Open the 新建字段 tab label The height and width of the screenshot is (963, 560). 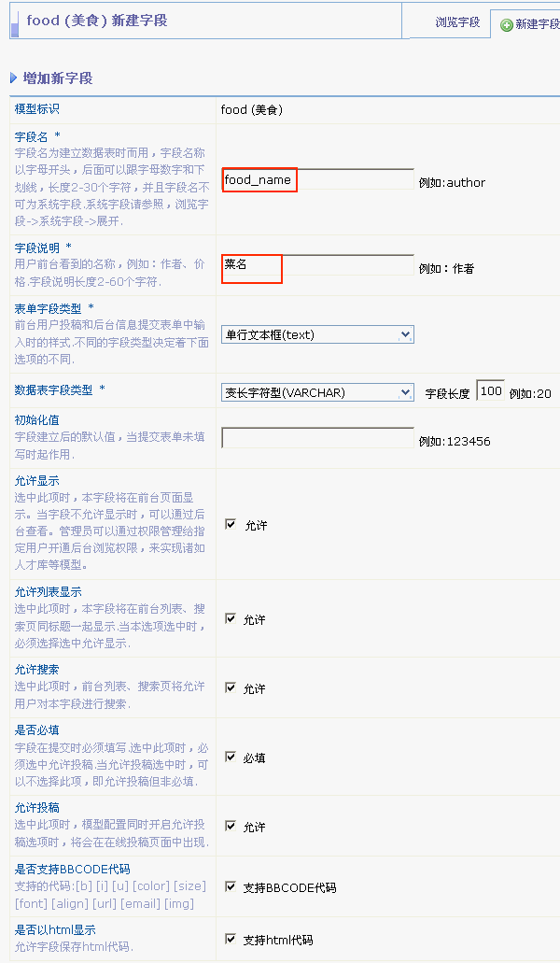pos(537,24)
